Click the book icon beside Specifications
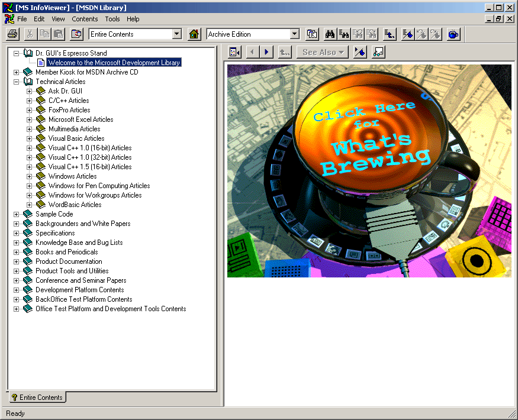 (28, 233)
